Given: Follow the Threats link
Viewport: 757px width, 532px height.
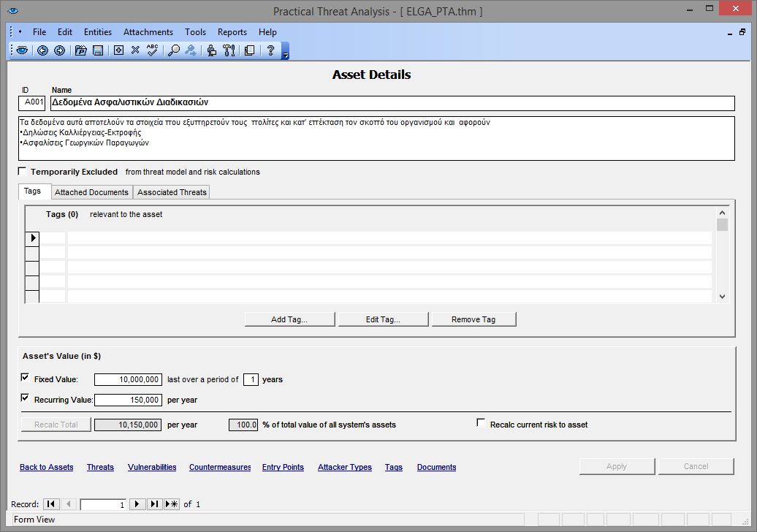Looking at the screenshot, I should tap(100, 467).
